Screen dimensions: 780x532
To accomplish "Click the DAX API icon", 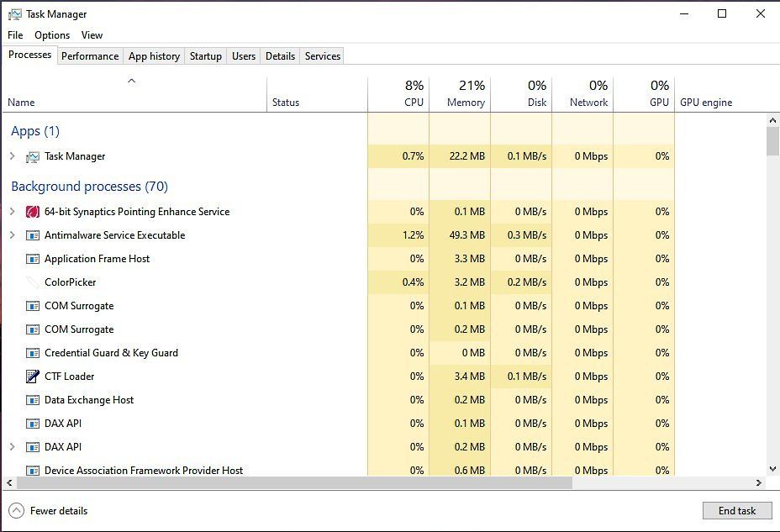I will [x=32, y=424].
